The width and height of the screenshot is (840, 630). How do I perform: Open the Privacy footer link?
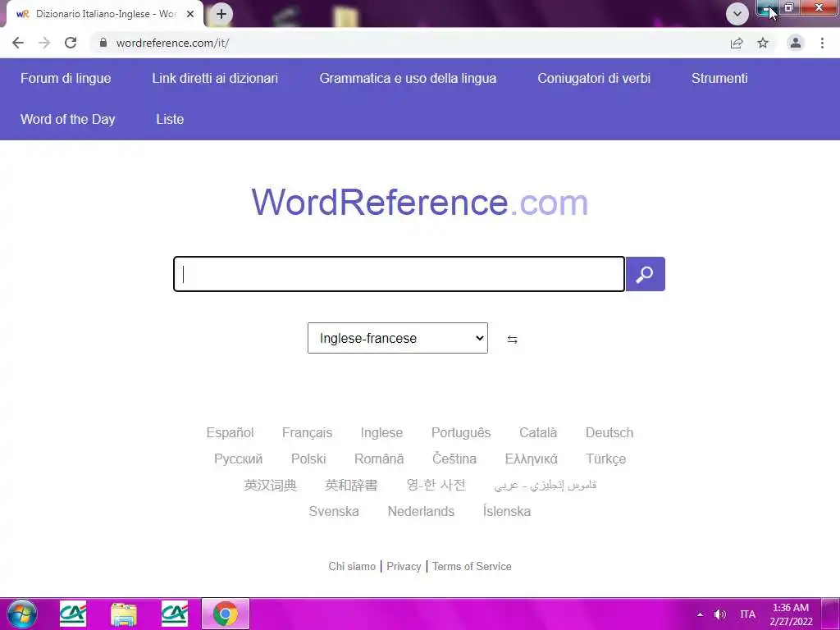point(404,566)
